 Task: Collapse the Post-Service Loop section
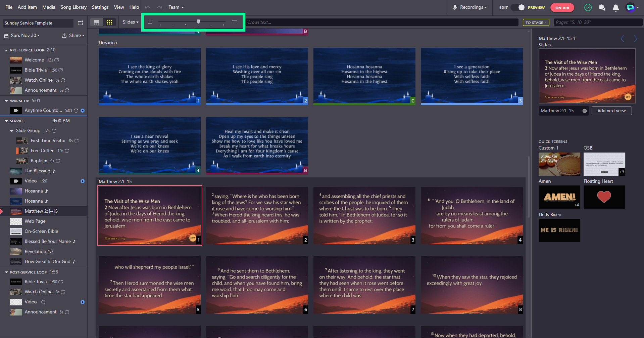[x=6, y=272]
